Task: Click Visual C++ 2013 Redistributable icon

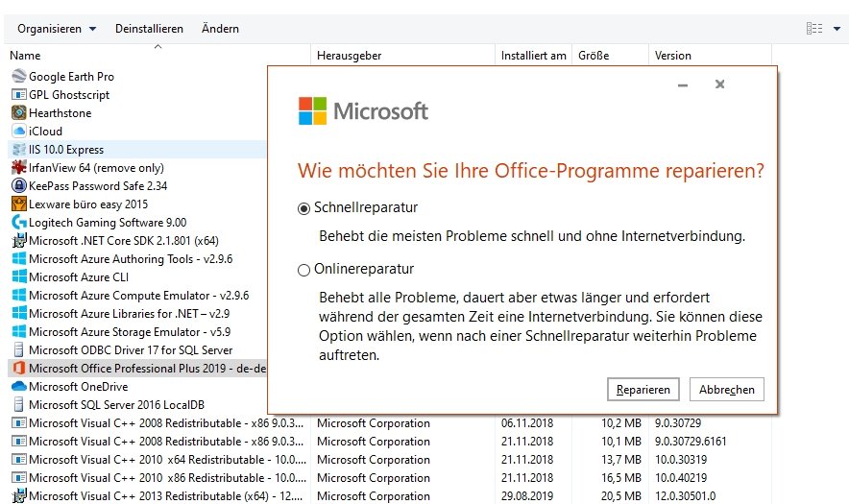Action: 19,495
